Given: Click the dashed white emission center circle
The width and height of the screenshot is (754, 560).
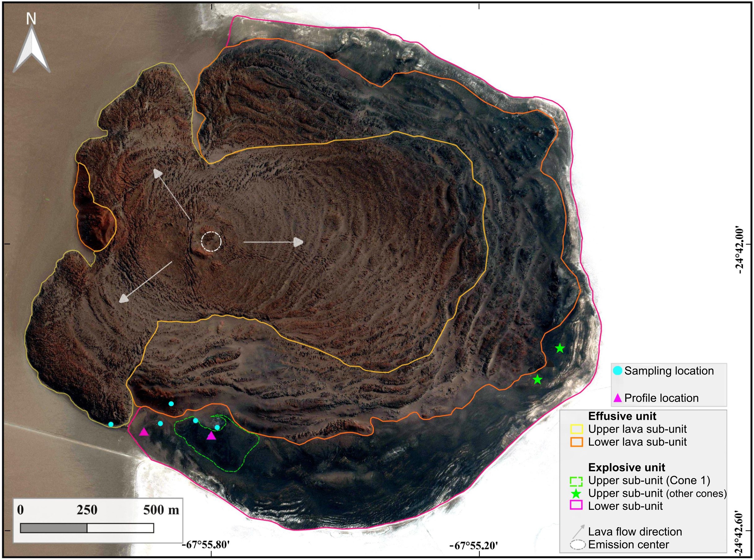Looking at the screenshot, I should click(211, 242).
